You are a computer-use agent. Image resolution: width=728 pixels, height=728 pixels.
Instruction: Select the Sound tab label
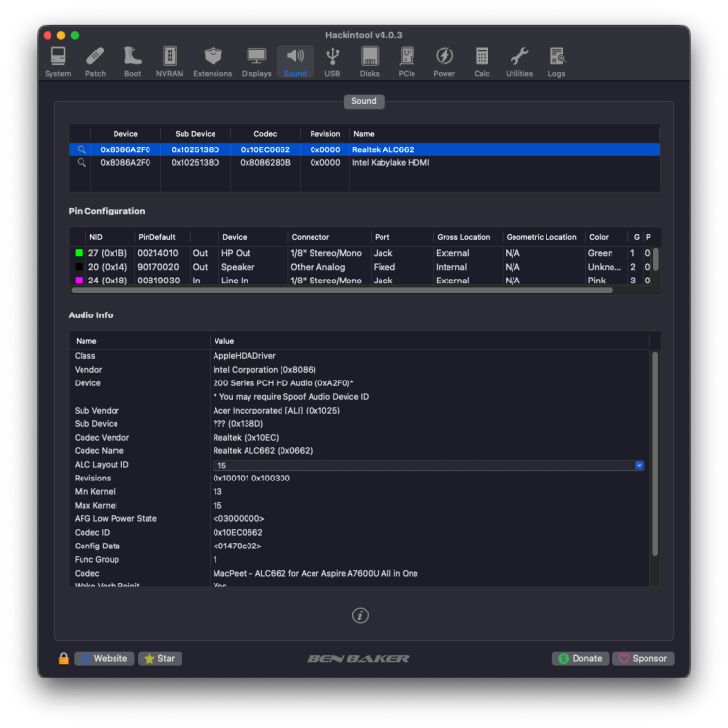[x=364, y=101]
